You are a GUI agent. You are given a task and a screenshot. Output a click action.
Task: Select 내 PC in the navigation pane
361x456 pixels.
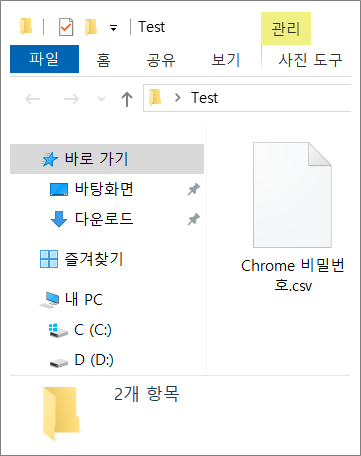pos(84,299)
